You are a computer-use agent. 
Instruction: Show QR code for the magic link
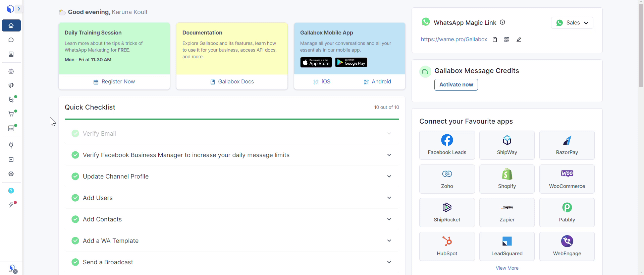tap(507, 40)
